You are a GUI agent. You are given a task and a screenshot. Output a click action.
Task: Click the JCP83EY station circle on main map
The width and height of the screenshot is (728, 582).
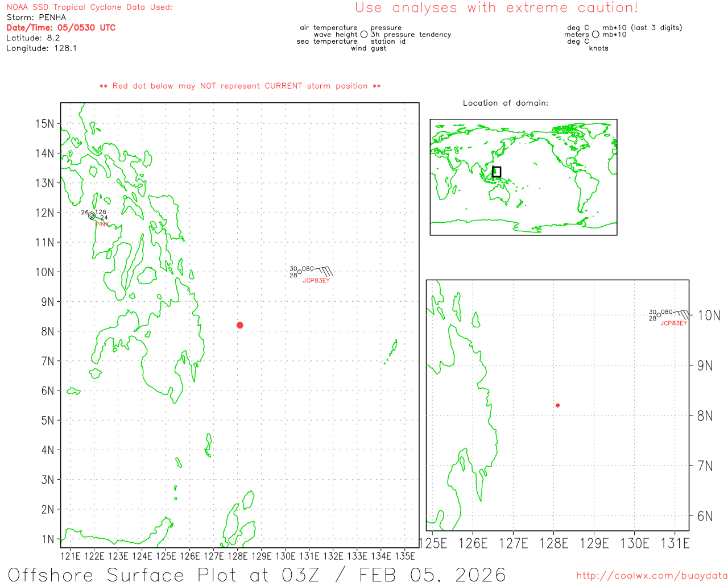300,272
